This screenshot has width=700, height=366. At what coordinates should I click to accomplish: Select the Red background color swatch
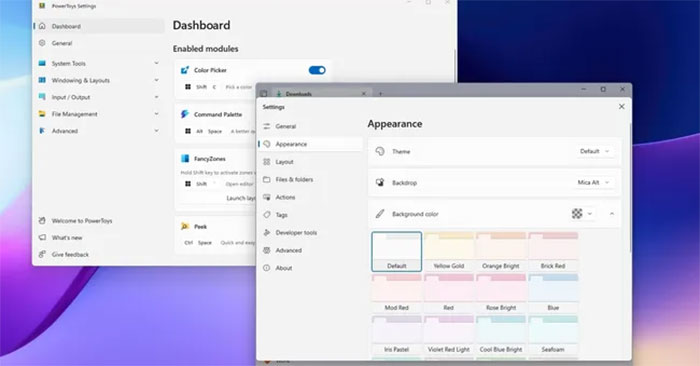449,293
